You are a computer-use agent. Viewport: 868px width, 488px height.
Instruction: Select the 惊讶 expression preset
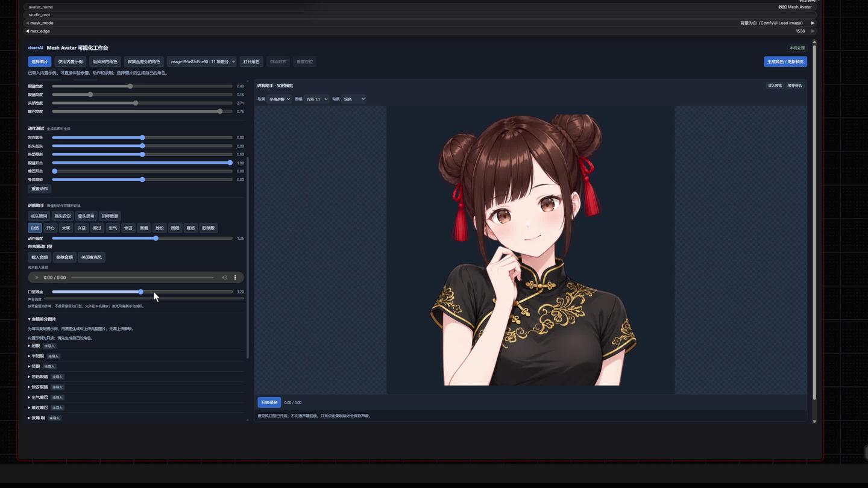pyautogui.click(x=128, y=228)
